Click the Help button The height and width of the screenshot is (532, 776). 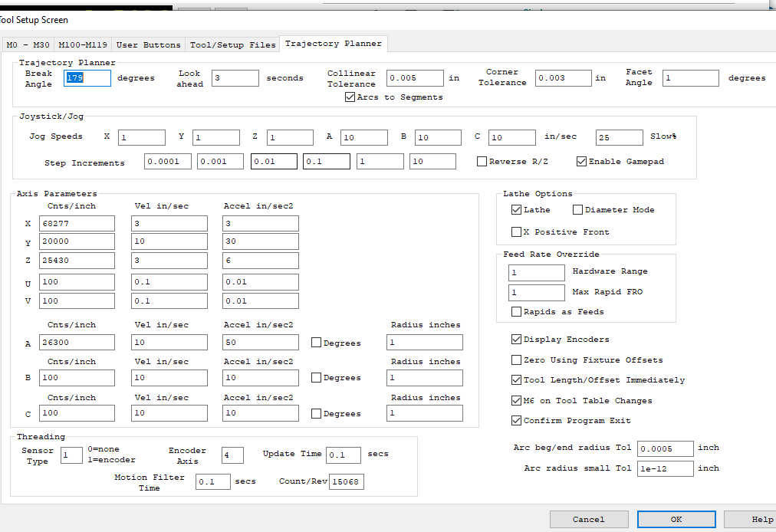pos(751,519)
